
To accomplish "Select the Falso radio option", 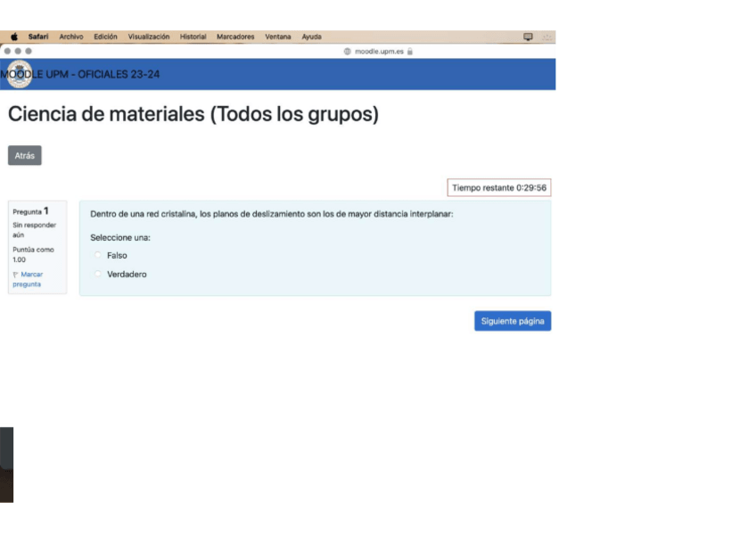I will tap(98, 256).
